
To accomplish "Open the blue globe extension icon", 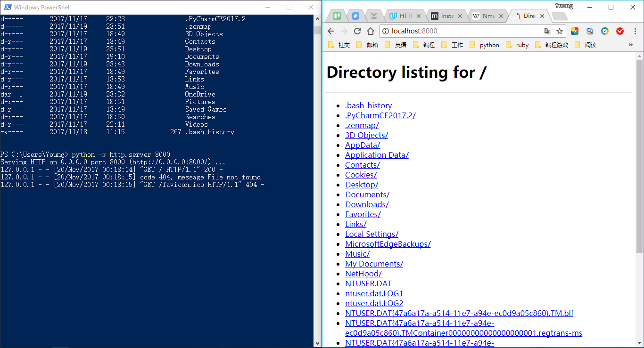I will click(590, 31).
